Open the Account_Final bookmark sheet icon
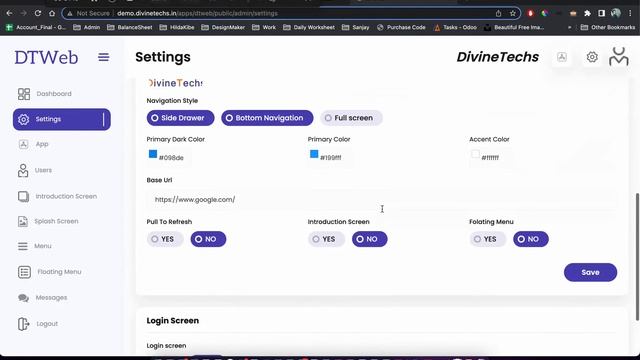This screenshot has width=640, height=360. (x=9, y=27)
